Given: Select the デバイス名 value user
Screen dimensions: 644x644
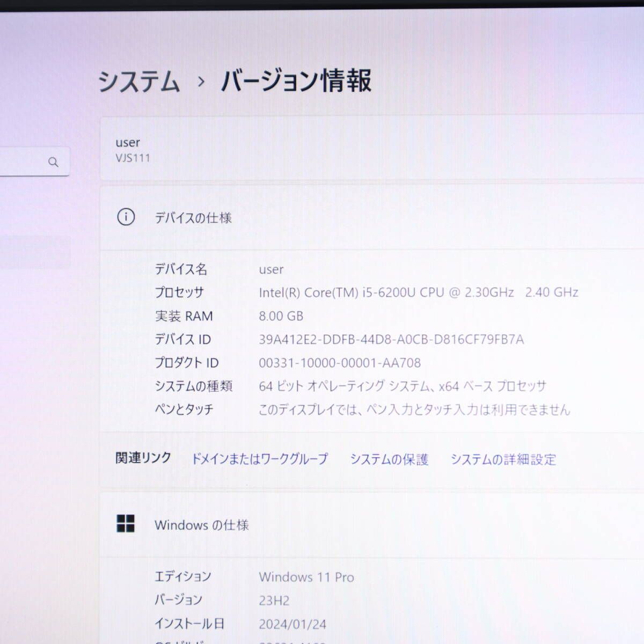Looking at the screenshot, I should 271,269.
